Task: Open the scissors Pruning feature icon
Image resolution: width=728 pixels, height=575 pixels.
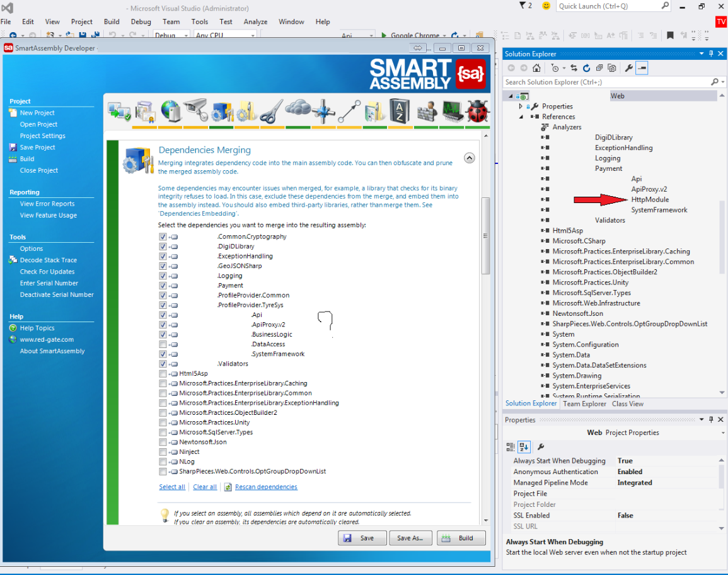Action: coord(272,111)
